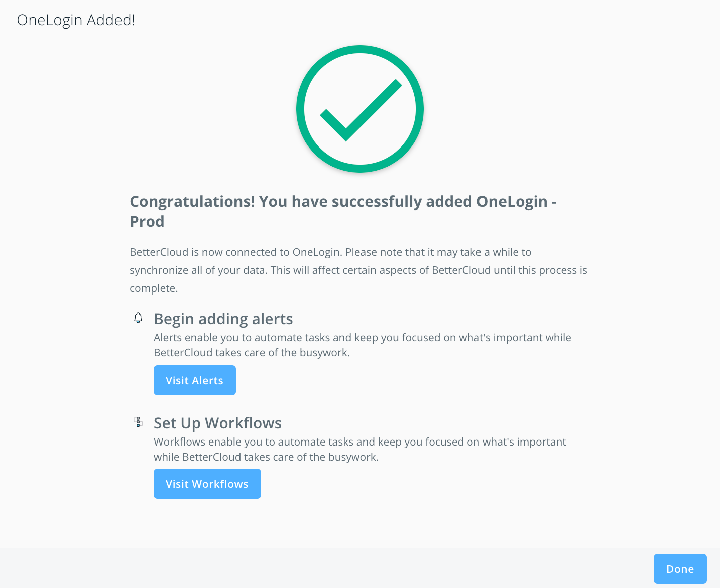The width and height of the screenshot is (720, 588).
Task: Click the icon beside Begin adding alerts
Action: click(138, 318)
